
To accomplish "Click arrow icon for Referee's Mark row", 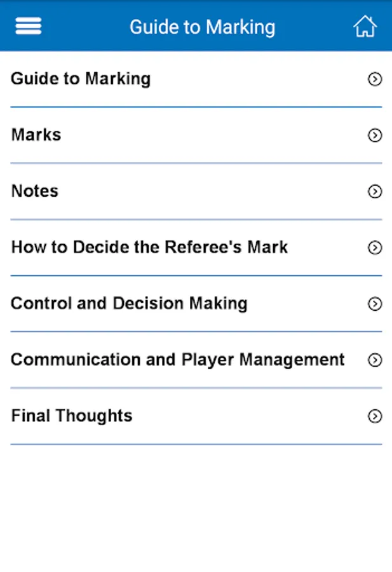I will (375, 248).
